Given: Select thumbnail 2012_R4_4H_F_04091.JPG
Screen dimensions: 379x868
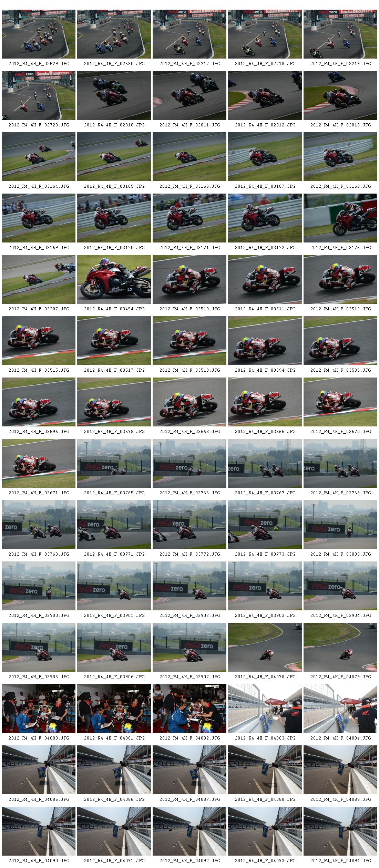Looking at the screenshot, I should tap(114, 831).
